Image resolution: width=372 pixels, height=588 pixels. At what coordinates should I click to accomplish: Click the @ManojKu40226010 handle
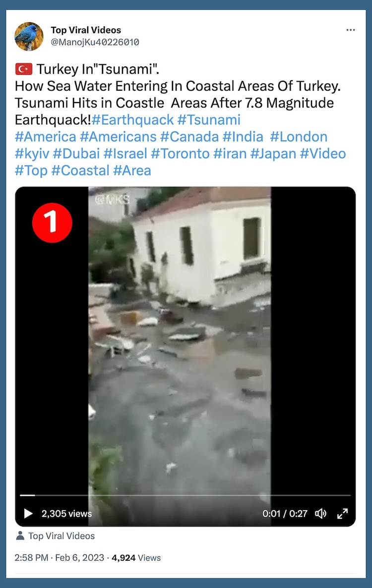coord(95,43)
